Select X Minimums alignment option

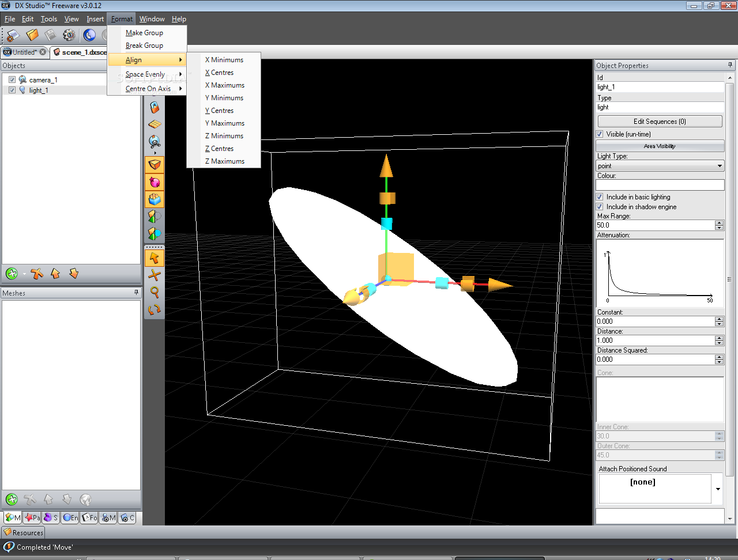click(224, 60)
